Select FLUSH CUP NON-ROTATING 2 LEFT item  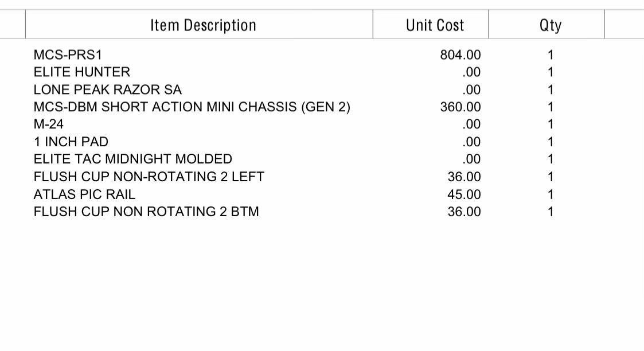tap(149, 177)
